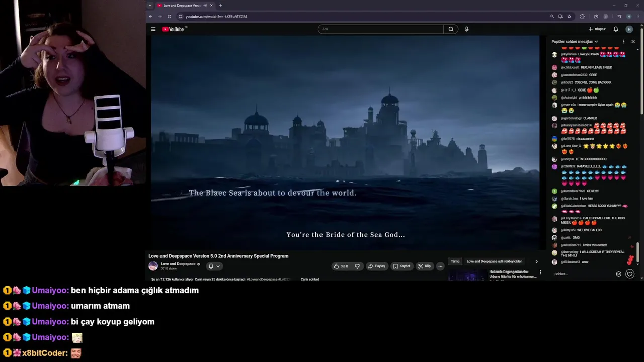This screenshot has height=362, width=644.
Task: Open the Love and Deepspace channel avatar
Action: coord(153,266)
